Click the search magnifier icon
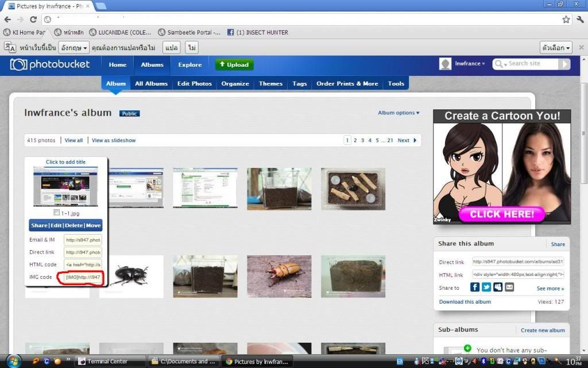 [x=499, y=64]
